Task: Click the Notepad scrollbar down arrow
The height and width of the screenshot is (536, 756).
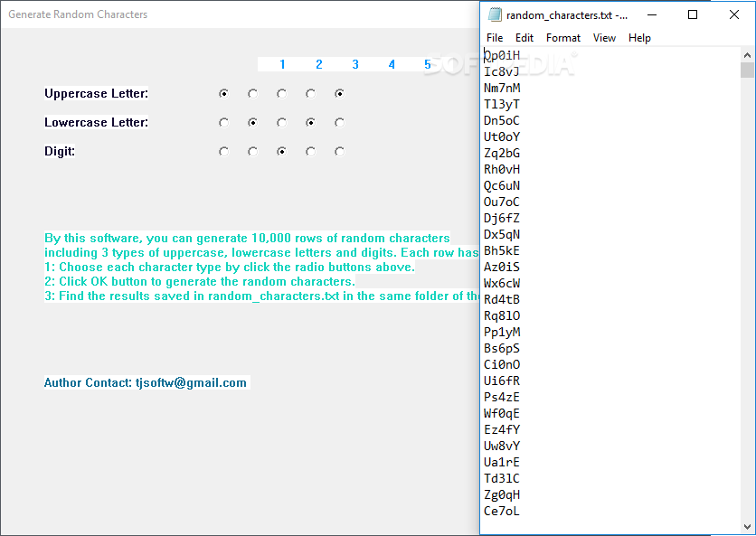Action: click(747, 526)
